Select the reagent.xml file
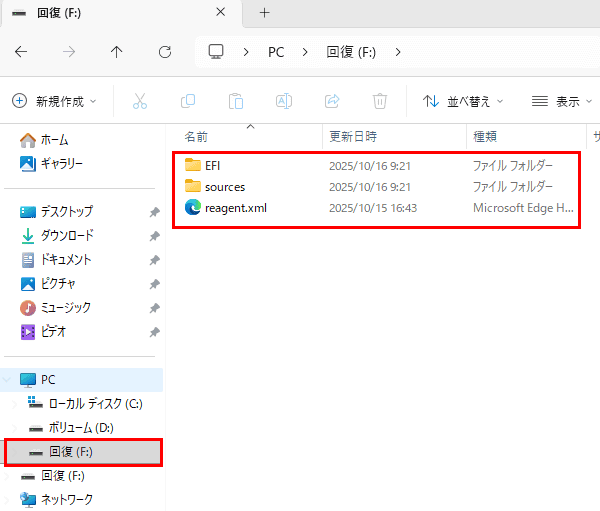The height and width of the screenshot is (511, 600). pyautogui.click(x=236, y=208)
